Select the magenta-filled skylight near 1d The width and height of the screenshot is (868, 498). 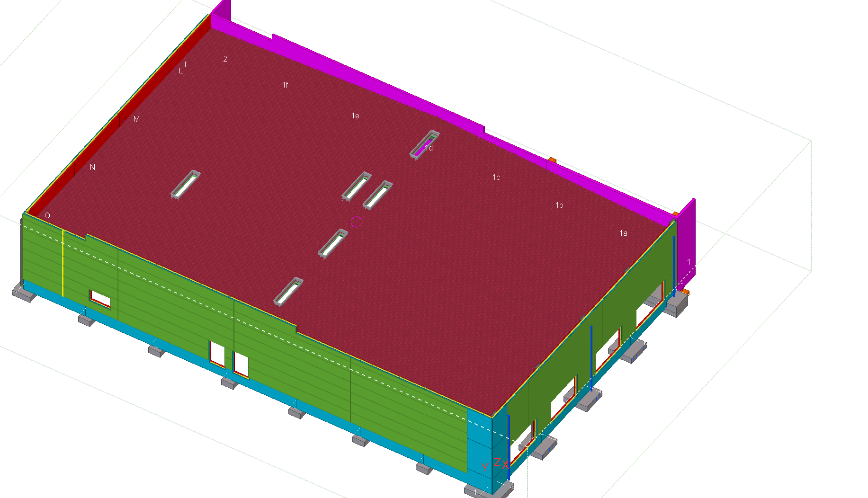(x=424, y=144)
